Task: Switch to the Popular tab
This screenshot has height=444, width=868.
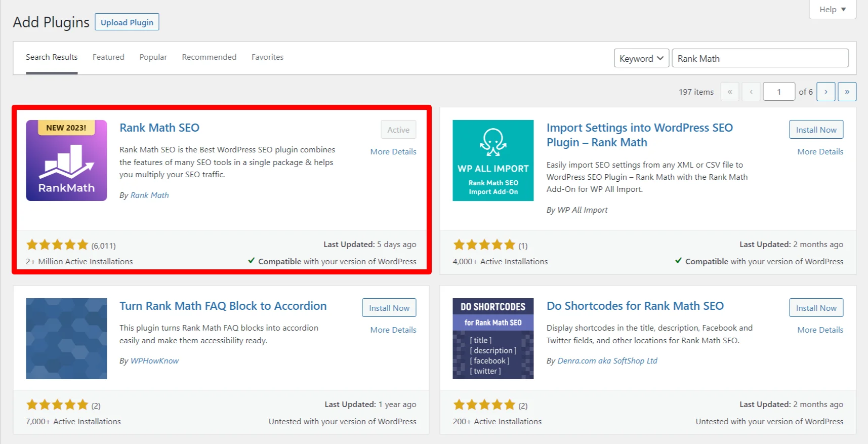Action: pos(153,57)
